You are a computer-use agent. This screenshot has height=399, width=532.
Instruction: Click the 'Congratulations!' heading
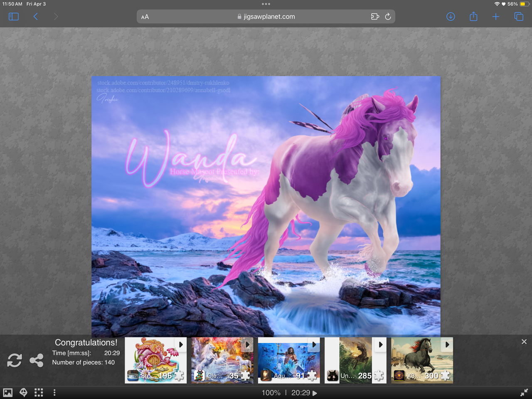(x=86, y=342)
